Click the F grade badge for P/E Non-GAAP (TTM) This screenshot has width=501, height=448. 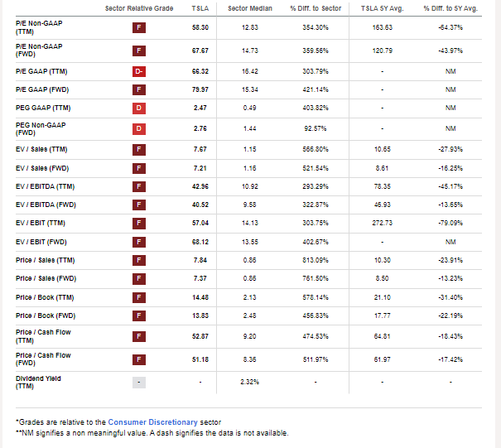coord(139,27)
